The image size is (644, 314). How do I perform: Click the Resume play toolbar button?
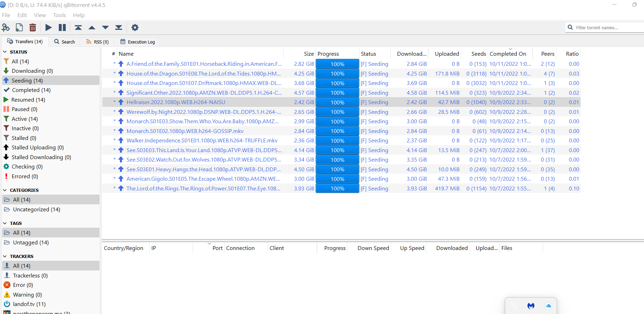49,28
